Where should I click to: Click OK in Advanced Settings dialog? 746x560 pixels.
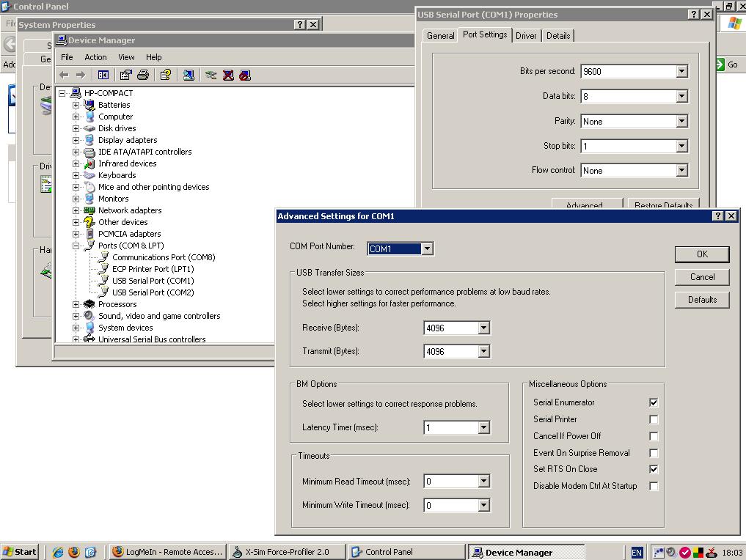tap(702, 254)
